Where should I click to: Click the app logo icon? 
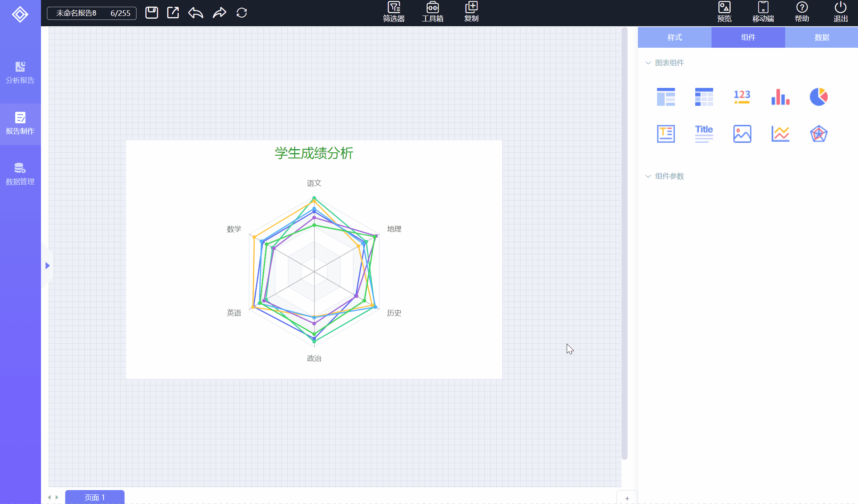pyautogui.click(x=20, y=14)
